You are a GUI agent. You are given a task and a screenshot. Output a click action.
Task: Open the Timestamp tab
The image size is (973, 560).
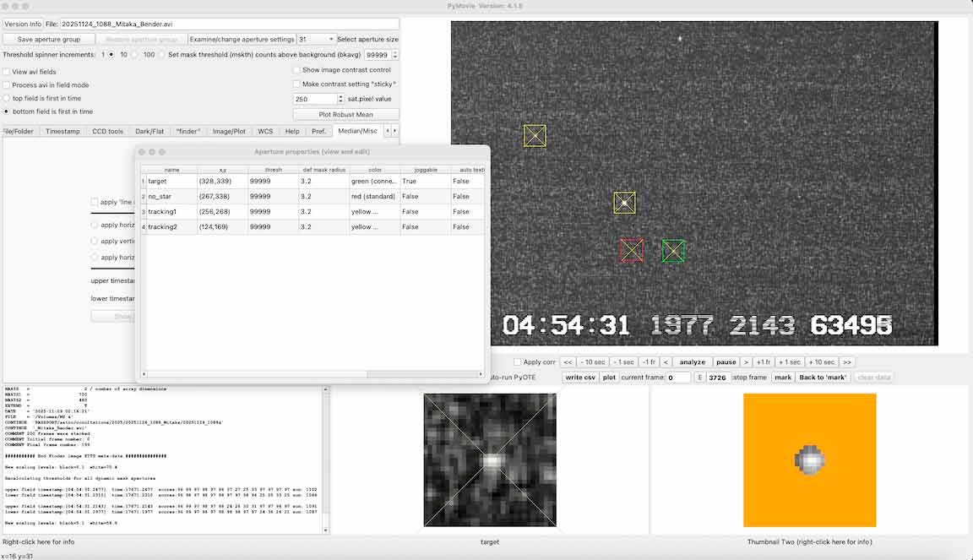(63, 132)
